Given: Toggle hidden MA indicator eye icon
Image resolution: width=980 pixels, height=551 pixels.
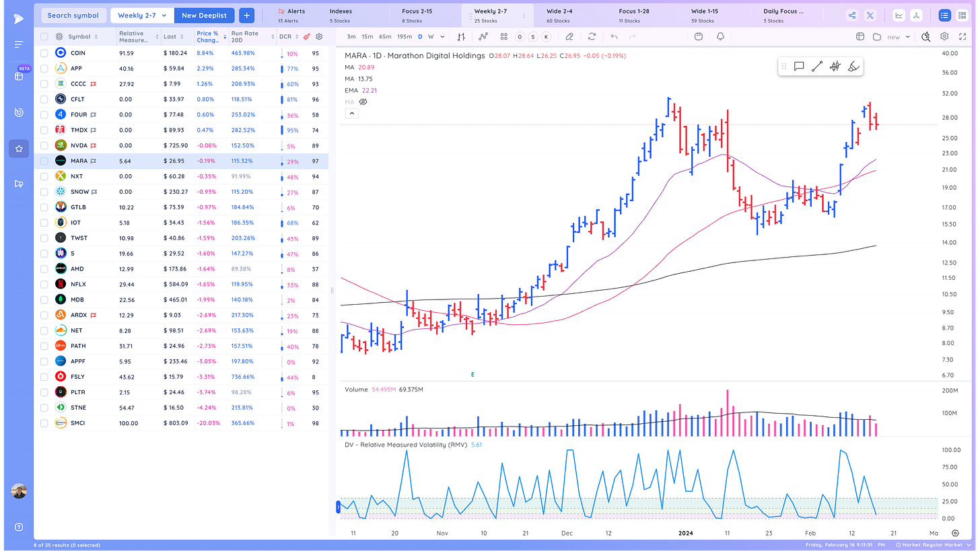Looking at the screenshot, I should tap(363, 102).
